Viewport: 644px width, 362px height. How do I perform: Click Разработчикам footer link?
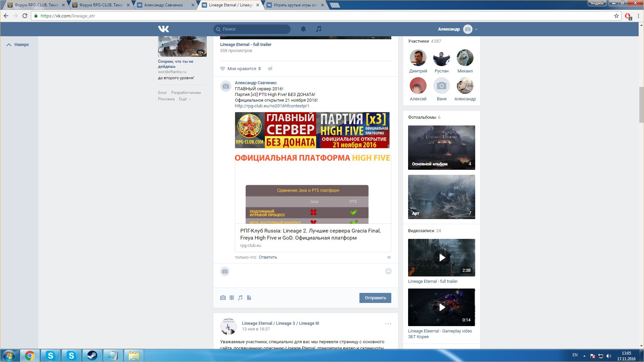pos(186,93)
